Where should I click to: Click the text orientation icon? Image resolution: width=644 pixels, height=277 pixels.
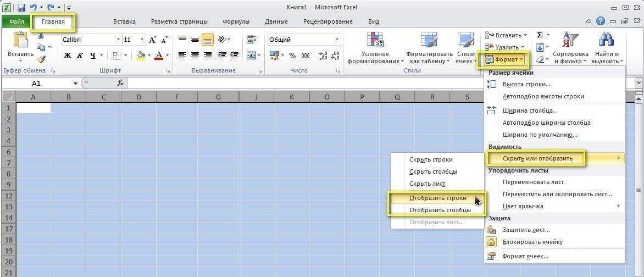point(223,40)
